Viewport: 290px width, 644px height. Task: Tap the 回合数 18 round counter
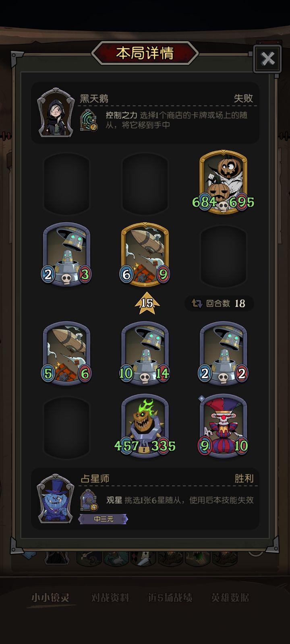tap(220, 303)
